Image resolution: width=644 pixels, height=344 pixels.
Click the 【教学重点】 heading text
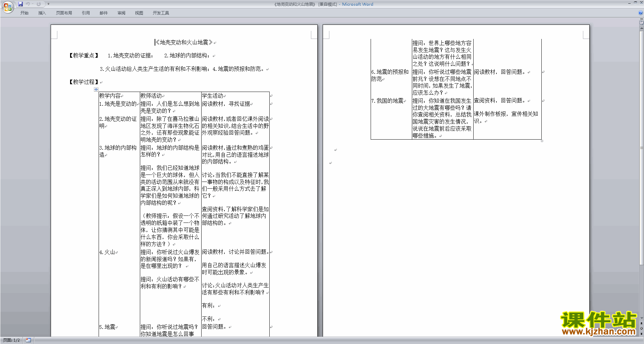point(84,55)
